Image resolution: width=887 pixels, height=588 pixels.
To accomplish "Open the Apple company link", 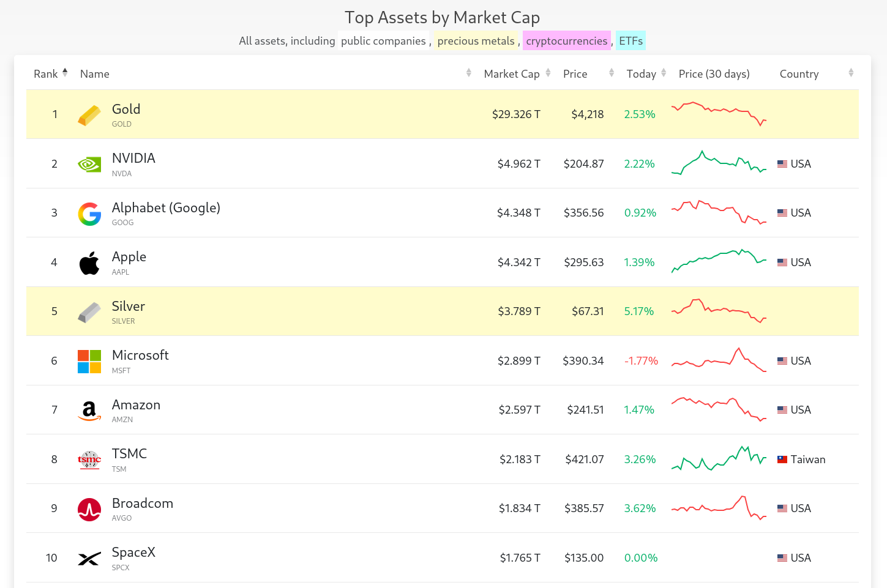I will (129, 257).
